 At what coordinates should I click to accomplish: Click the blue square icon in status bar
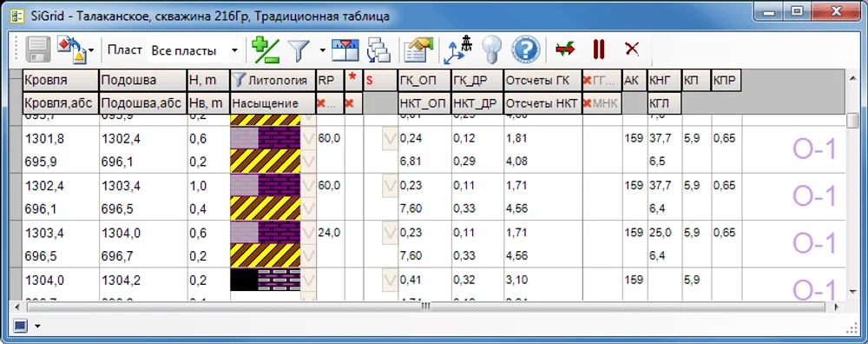(x=21, y=326)
